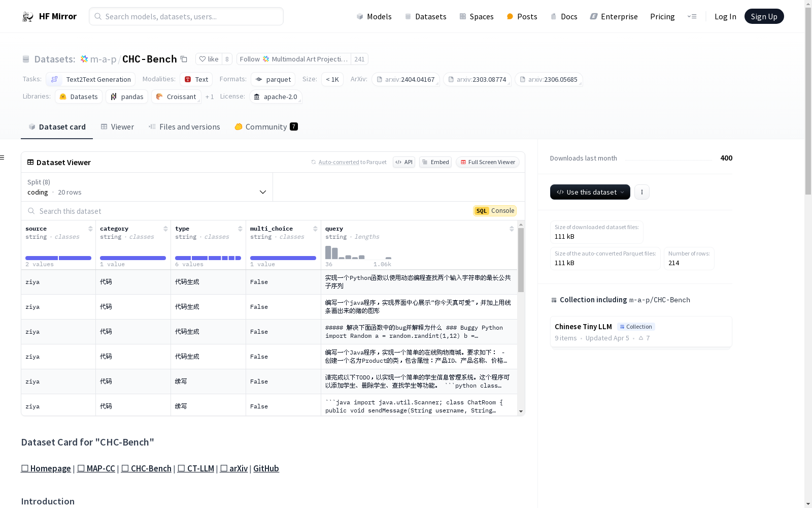Screen dimensions: 812x508
Task: Click the Sign Up button
Action: tap(764, 16)
